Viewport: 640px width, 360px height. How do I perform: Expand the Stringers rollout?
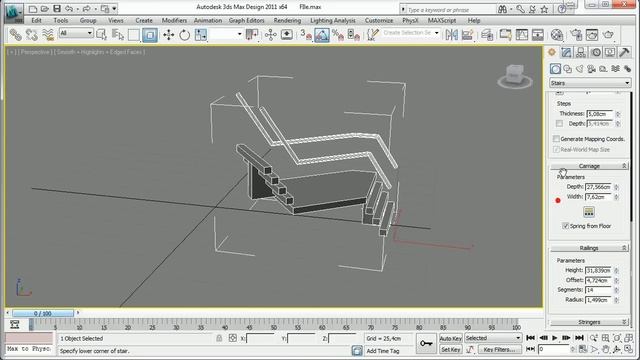pos(589,322)
